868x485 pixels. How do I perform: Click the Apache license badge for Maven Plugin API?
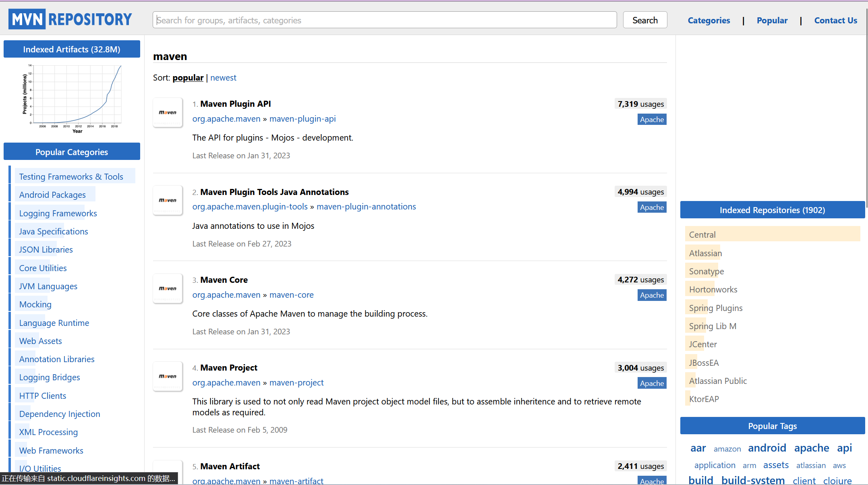651,119
